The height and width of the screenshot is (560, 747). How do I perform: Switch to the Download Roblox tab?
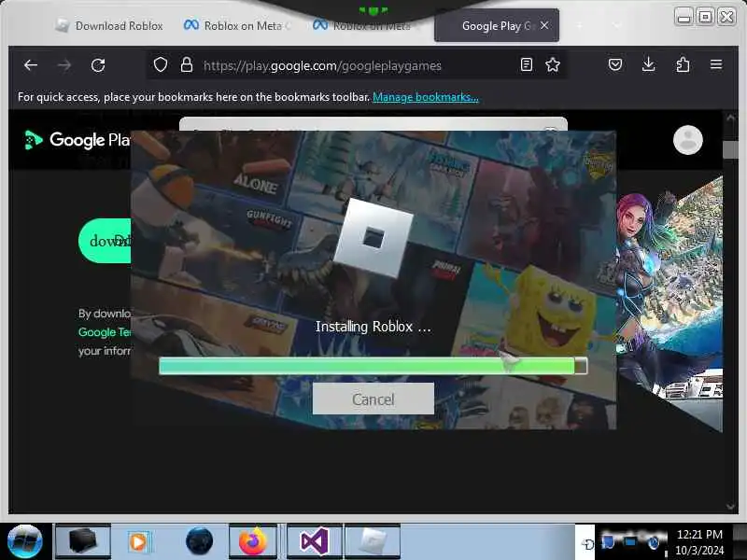pyautogui.click(x=109, y=26)
